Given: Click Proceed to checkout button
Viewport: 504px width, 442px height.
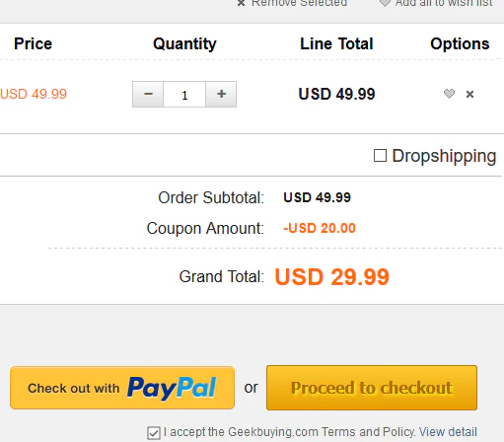Looking at the screenshot, I should click(372, 388).
